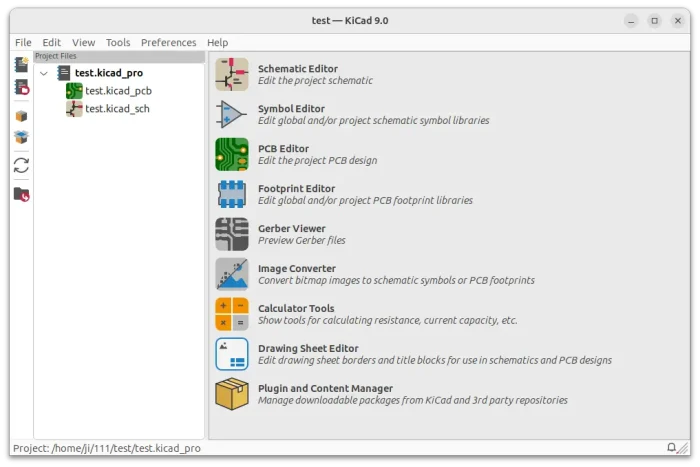
Task: Click the Open Project icon in left toolbar
Action: coord(21,87)
